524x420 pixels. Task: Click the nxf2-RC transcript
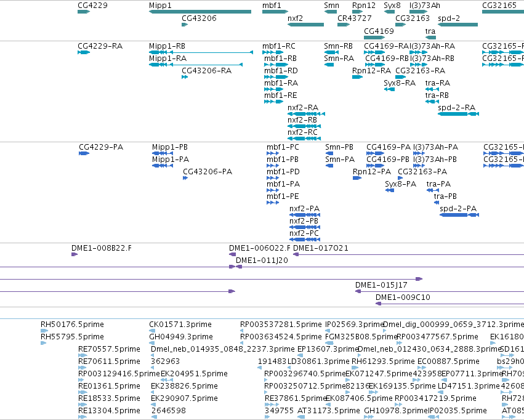point(304,139)
